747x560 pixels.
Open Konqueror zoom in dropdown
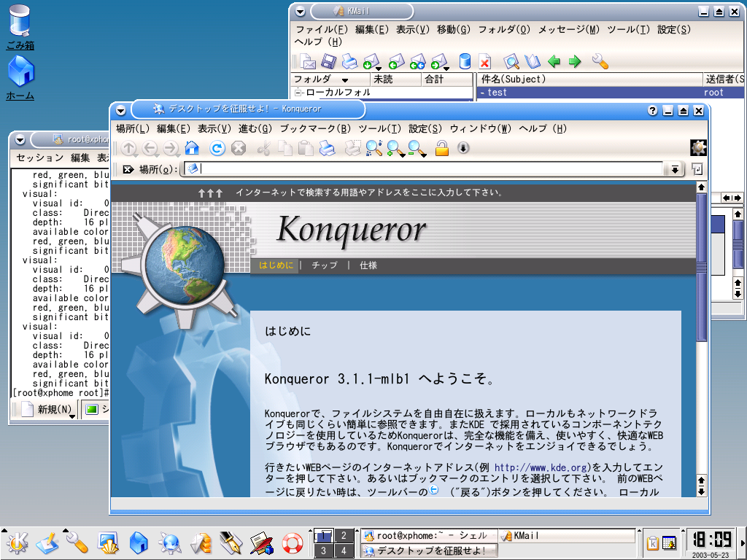click(x=403, y=155)
